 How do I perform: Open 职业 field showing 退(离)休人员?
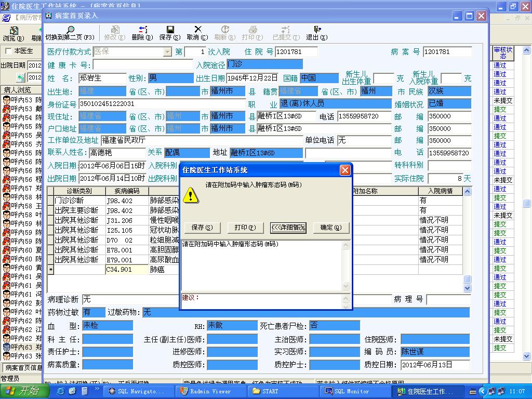[335, 103]
